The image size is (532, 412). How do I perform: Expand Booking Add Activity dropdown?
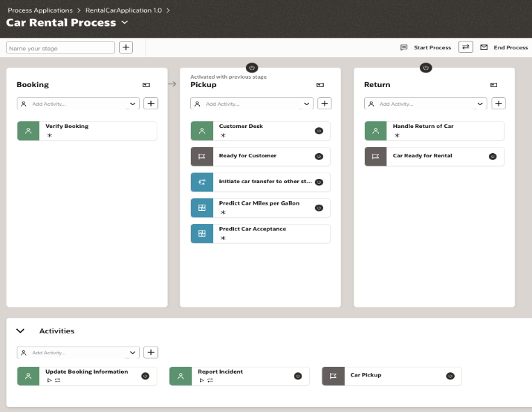(133, 104)
